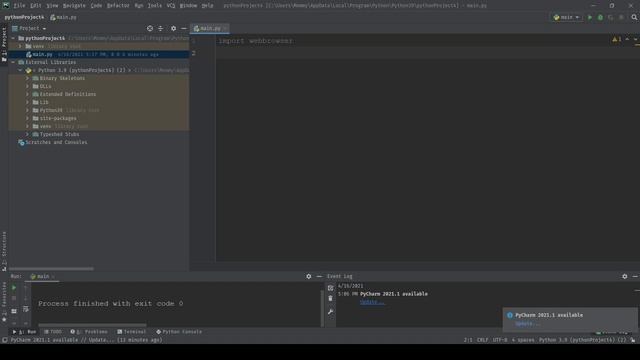Screen dimensions: 640x360
Task: Toggle the Problems tool window button
Action: click(x=89, y=332)
